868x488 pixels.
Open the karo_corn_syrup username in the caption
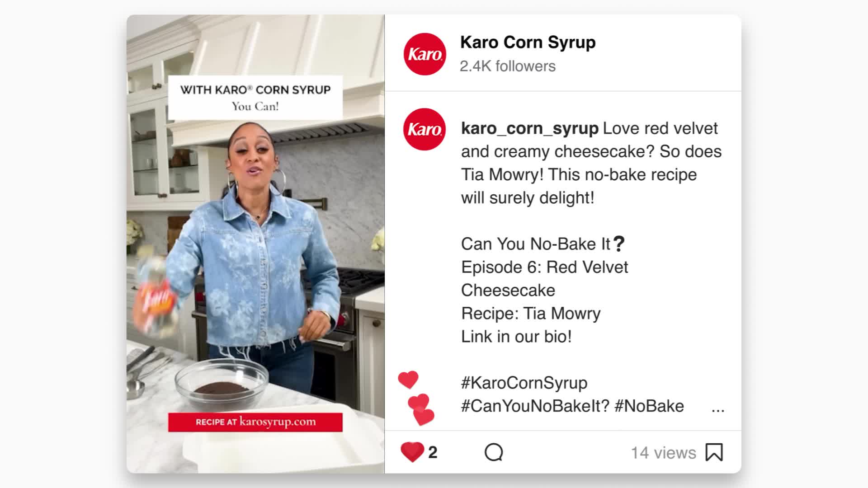point(529,128)
